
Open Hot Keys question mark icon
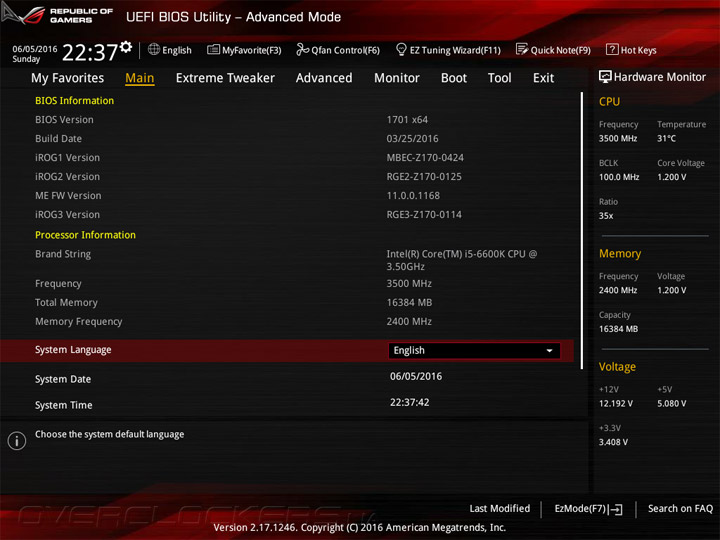[612, 49]
